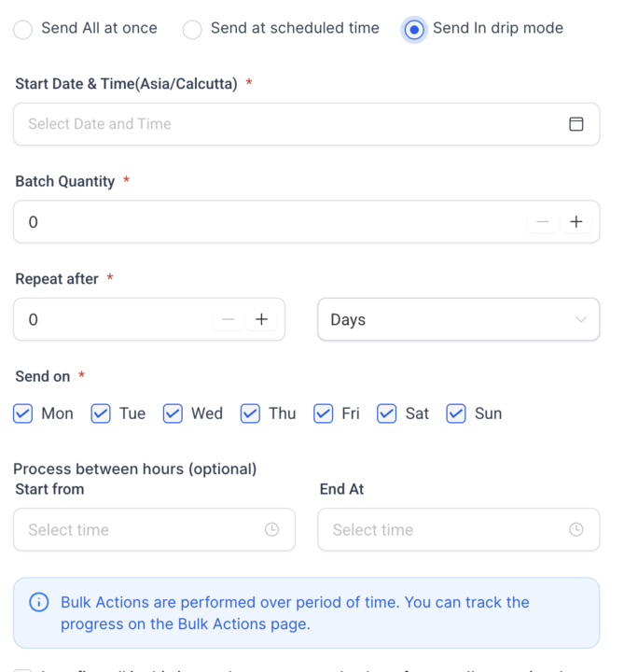The width and height of the screenshot is (624, 672).
Task: Click plus button for Batch Quantity
Action: [x=576, y=222]
